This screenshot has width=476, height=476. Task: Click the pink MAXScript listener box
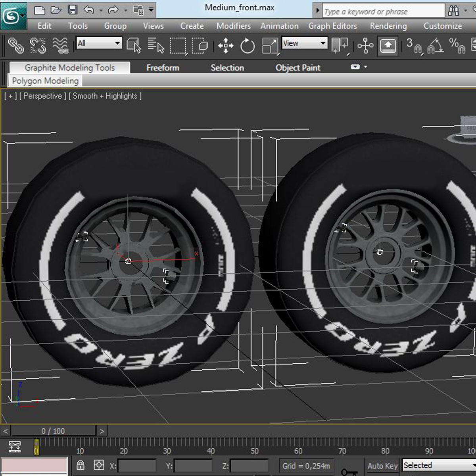35,466
